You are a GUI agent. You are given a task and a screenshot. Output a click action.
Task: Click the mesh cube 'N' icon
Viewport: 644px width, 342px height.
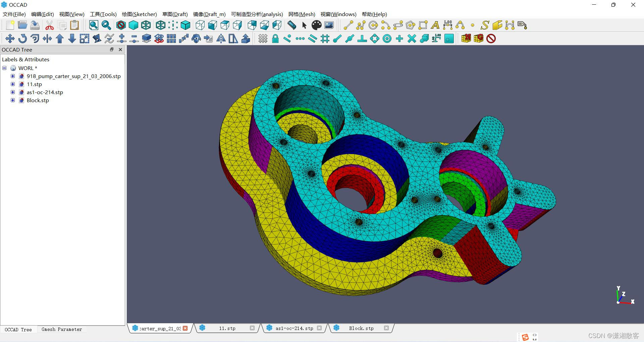click(466, 39)
